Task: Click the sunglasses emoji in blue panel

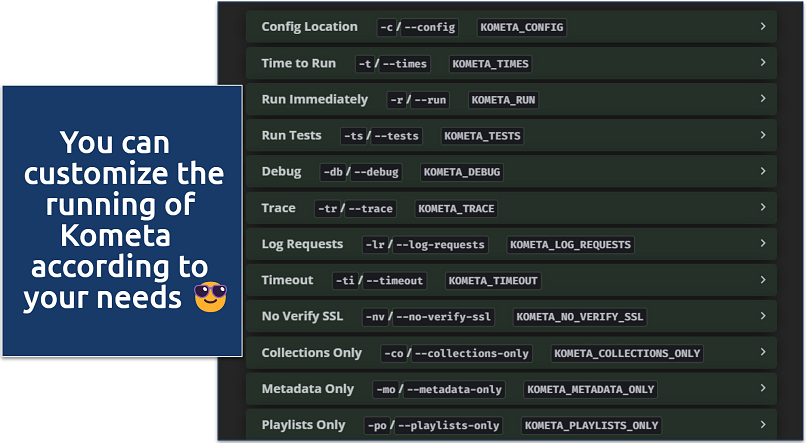Action: pos(210,297)
